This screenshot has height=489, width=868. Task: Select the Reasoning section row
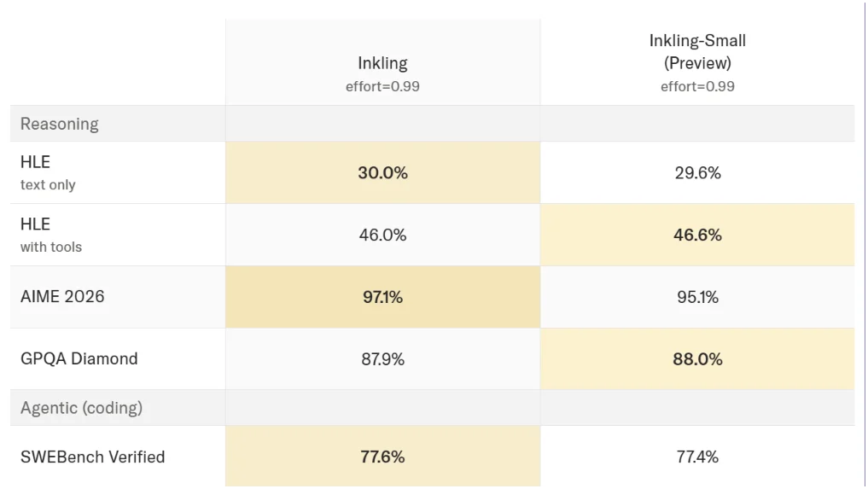click(433, 124)
